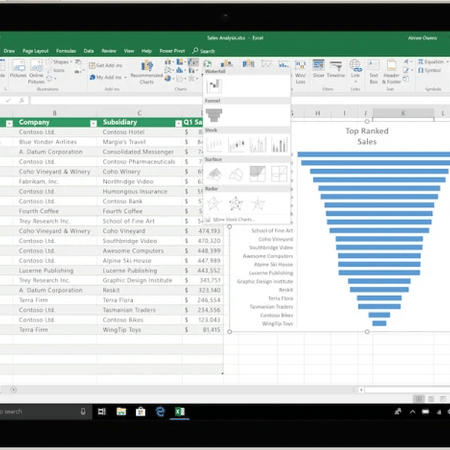Open the Formulas tab
The image size is (450, 450).
click(66, 51)
